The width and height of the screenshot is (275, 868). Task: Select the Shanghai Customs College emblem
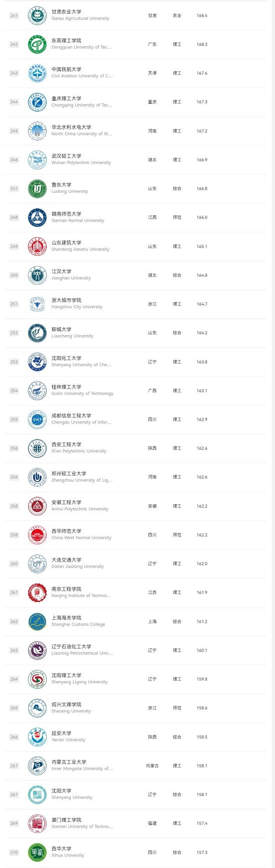(x=37, y=622)
